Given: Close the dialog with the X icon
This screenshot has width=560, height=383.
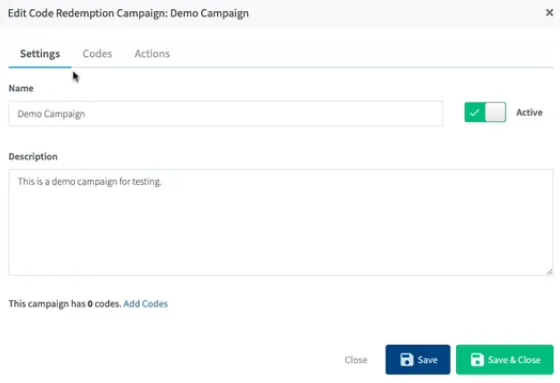Looking at the screenshot, I should click(549, 13).
